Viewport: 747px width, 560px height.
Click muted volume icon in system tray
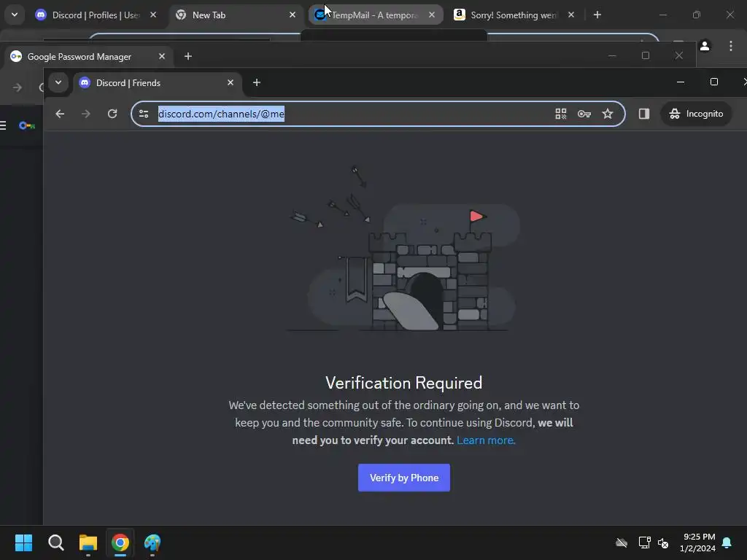663,542
